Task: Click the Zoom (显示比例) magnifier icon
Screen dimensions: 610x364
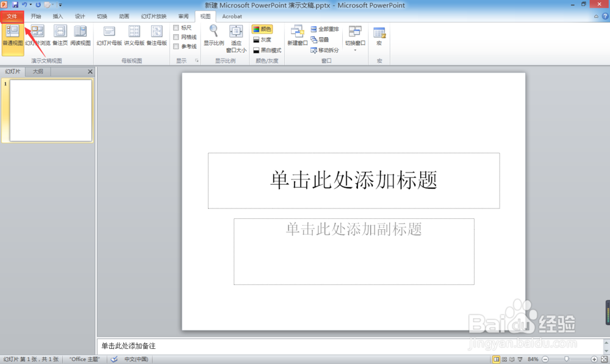Action: 213,31
